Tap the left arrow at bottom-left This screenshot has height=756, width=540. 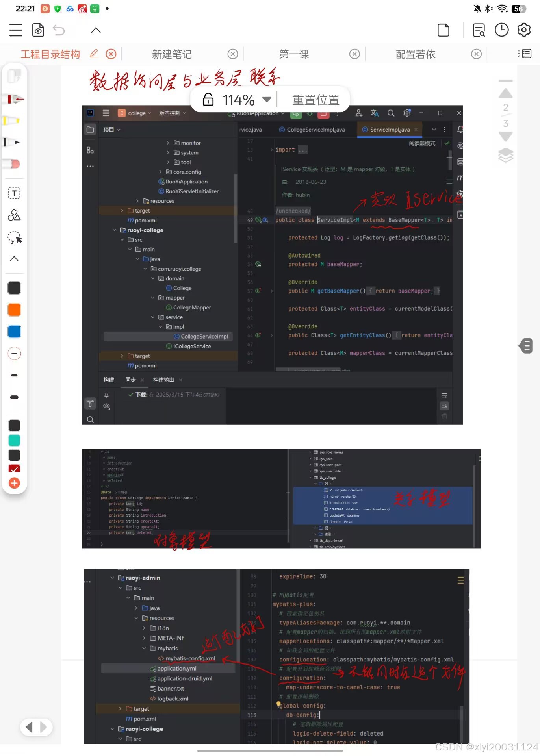pyautogui.click(x=29, y=727)
